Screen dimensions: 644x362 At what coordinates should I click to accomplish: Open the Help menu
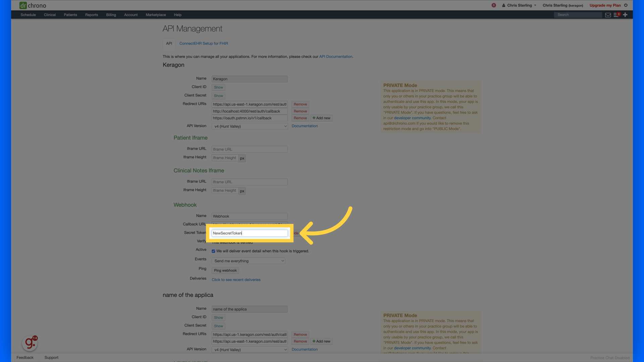(178, 15)
